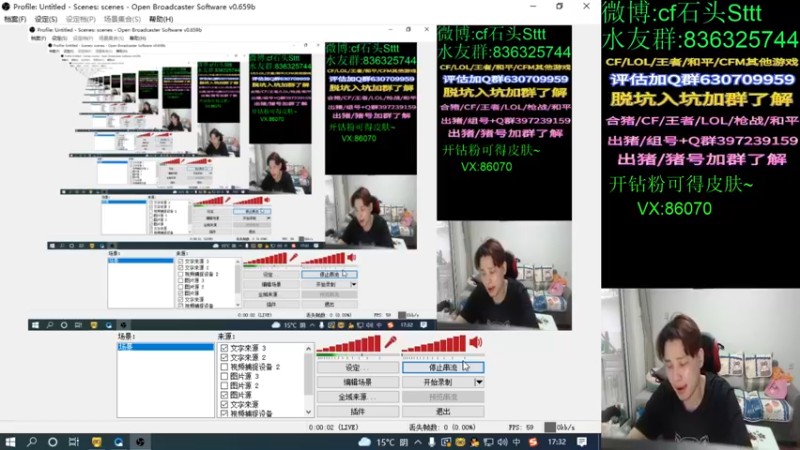Click the yellow bear tray icon
This screenshot has height=450, width=800.
(x=460, y=442)
